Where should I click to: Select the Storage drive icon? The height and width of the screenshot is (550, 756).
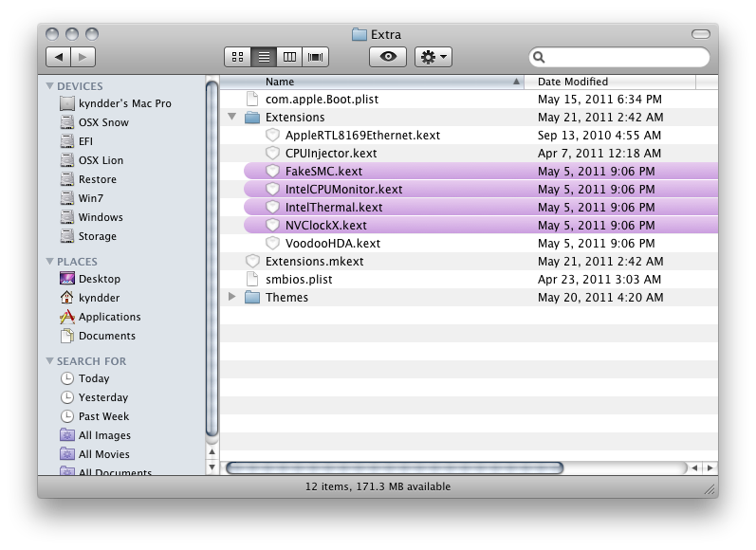tap(67, 236)
